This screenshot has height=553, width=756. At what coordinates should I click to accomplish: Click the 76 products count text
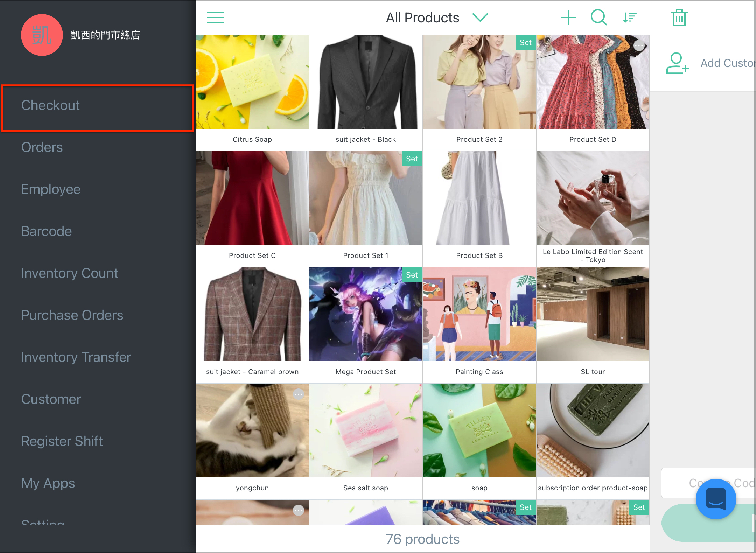tap(422, 539)
